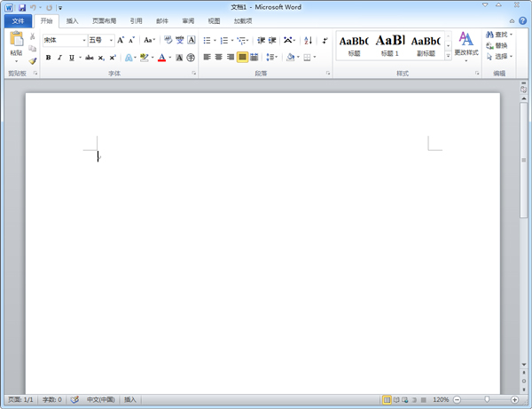Image resolution: width=532 pixels, height=409 pixels.
Task: Toggle Underline formatting
Action: click(x=71, y=58)
